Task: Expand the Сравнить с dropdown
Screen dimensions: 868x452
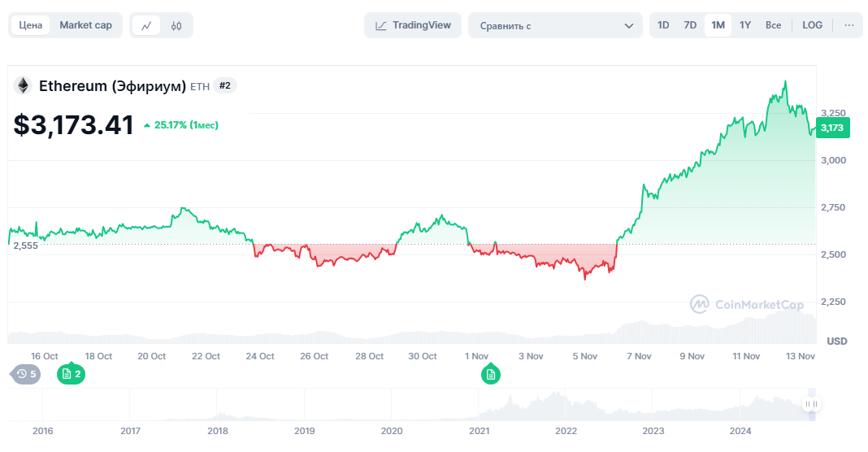Action: 555,25
